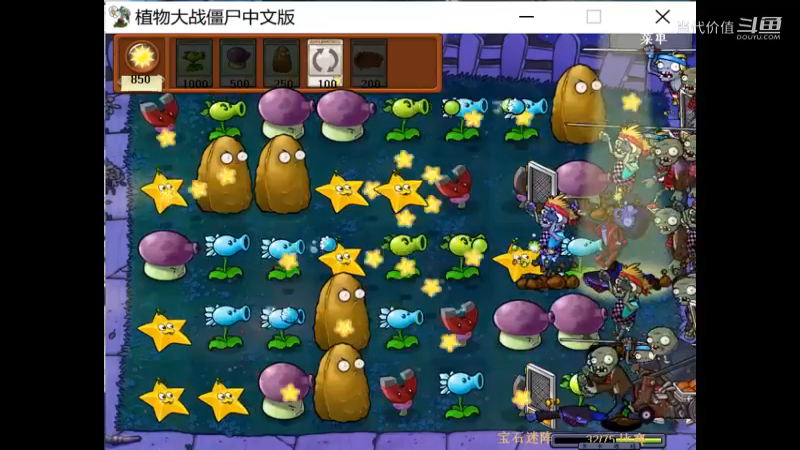Select the double-headed repeater in the third row
Screen dimensions: 800x450
click(463, 256)
